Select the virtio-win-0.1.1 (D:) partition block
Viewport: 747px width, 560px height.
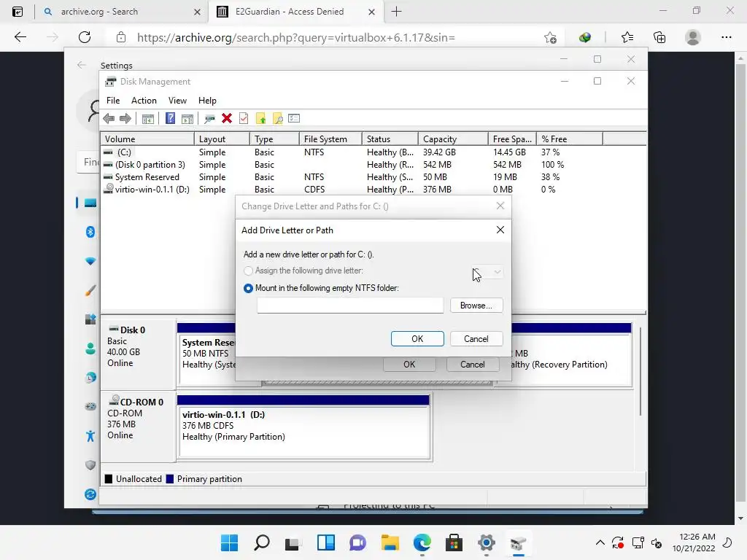click(x=304, y=426)
